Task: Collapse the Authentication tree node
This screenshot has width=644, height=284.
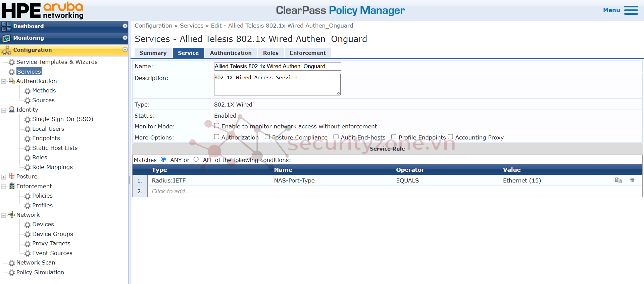Action: [4, 81]
